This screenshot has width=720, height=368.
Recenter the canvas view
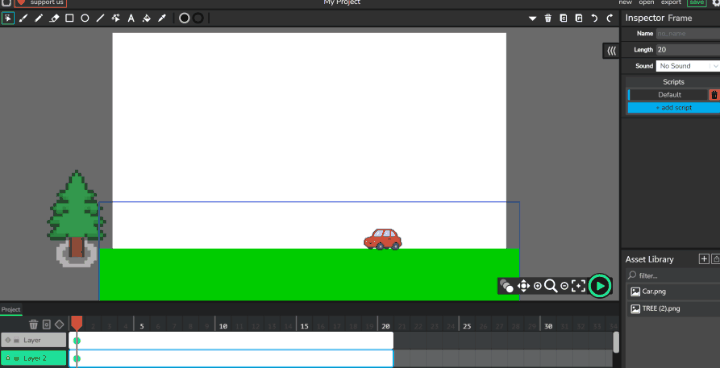pos(579,286)
